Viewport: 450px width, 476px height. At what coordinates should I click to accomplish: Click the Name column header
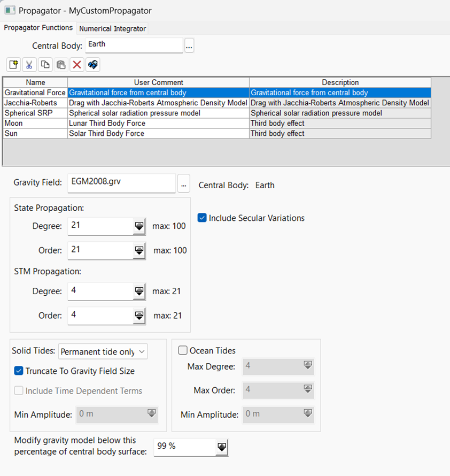pyautogui.click(x=35, y=82)
